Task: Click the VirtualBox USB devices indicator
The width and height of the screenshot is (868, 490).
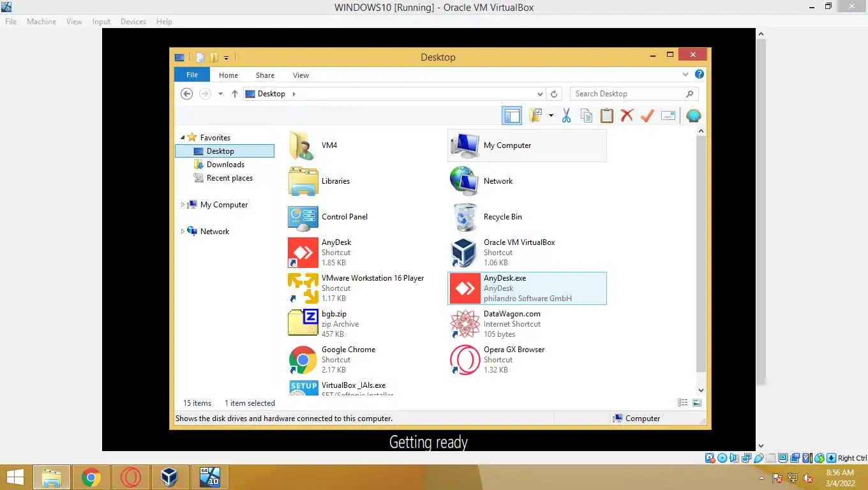Action: [758, 458]
